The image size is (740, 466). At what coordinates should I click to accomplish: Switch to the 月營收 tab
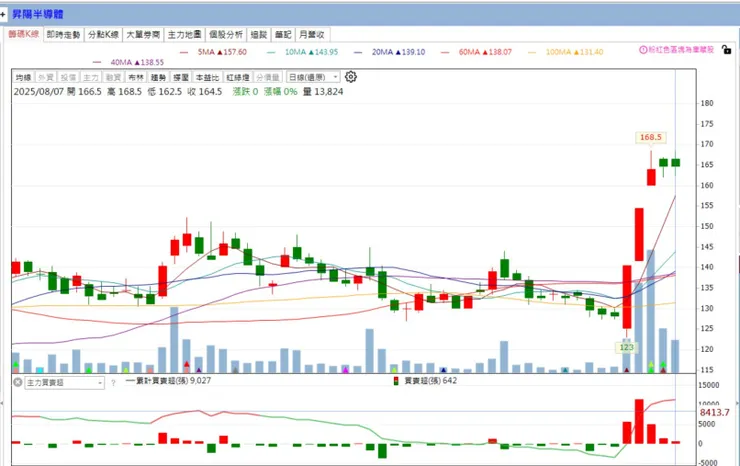[x=312, y=34]
